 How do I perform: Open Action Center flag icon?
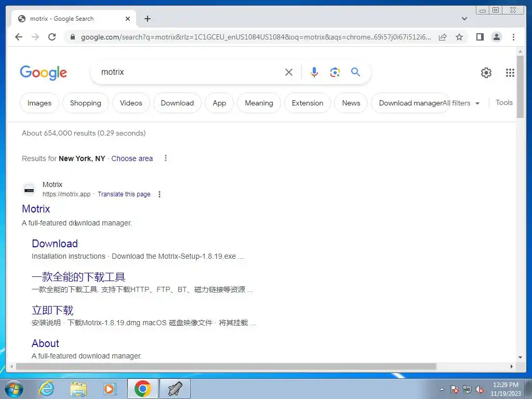tap(454, 389)
